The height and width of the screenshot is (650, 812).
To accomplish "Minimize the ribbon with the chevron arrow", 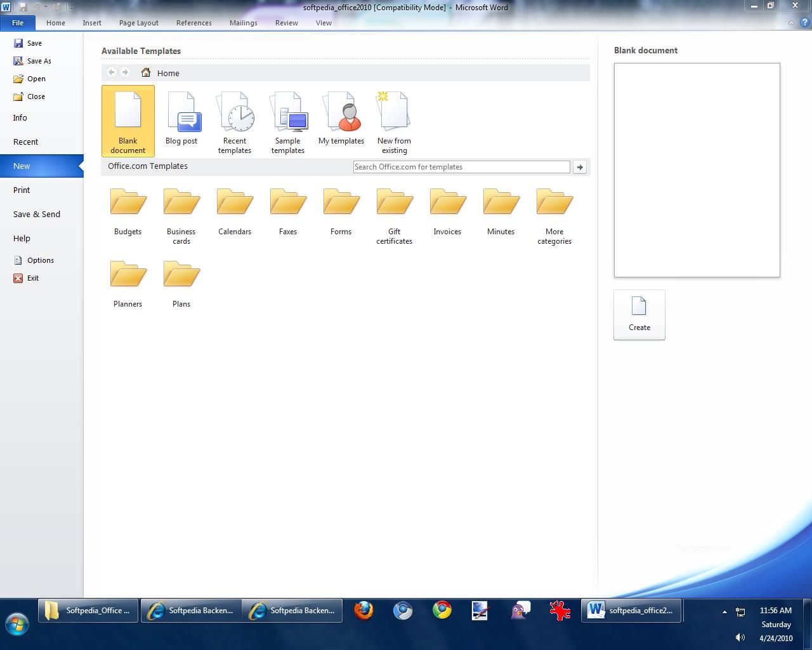I will click(x=791, y=23).
